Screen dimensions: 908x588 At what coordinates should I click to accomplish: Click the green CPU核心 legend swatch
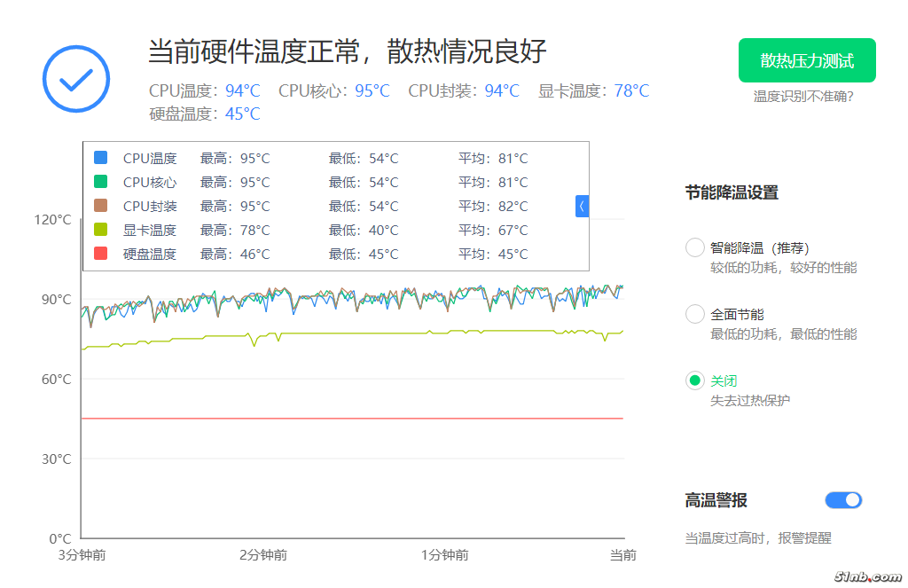[100, 182]
